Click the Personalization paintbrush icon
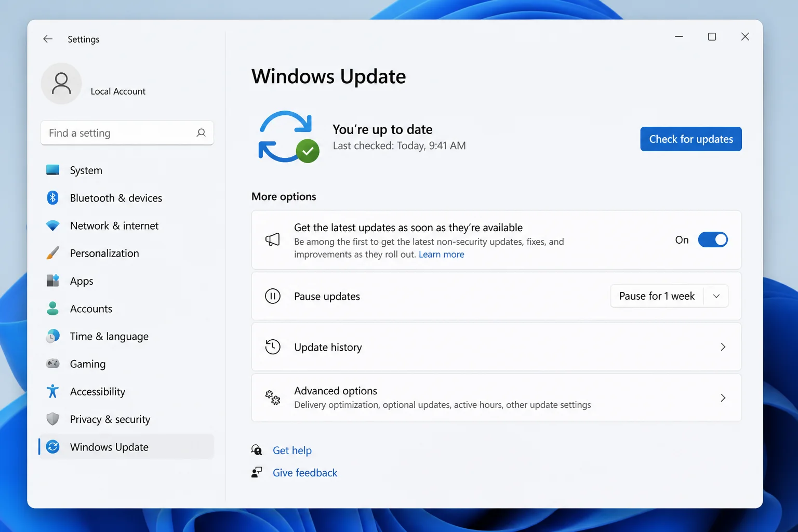Viewport: 798px width, 532px height. point(52,253)
